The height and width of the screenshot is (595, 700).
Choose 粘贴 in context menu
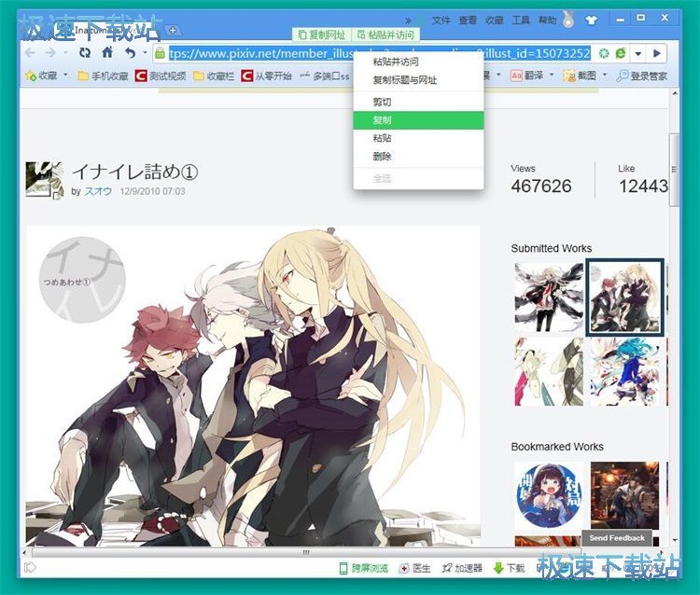418,138
